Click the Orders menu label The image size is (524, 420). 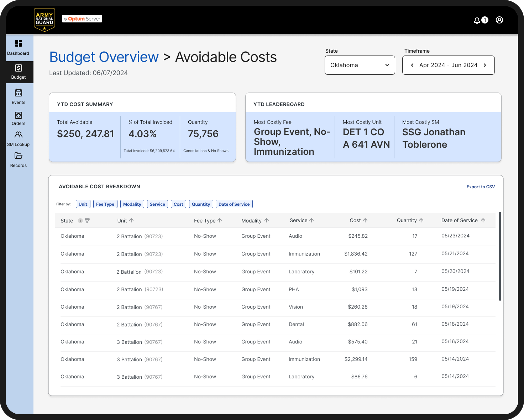19,124
